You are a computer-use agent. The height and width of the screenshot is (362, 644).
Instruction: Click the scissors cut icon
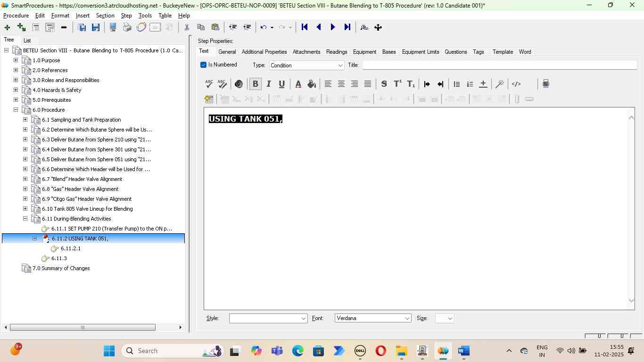click(187, 27)
